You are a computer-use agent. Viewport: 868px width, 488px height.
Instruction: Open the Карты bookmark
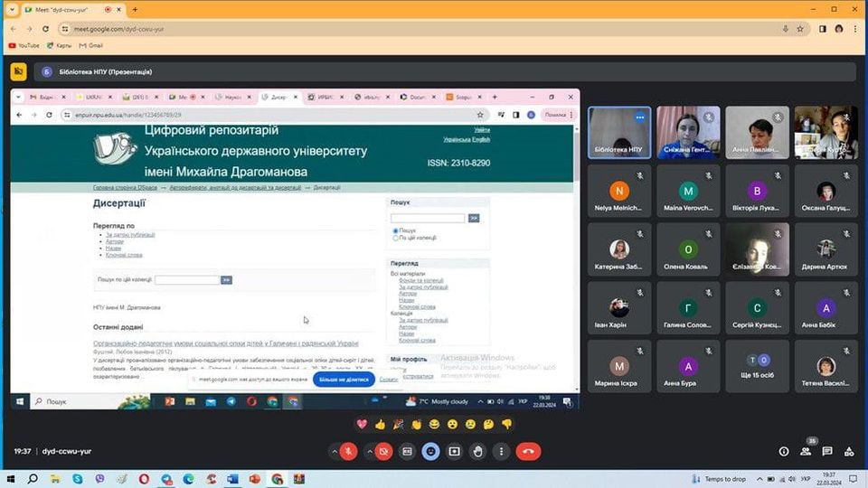point(60,45)
